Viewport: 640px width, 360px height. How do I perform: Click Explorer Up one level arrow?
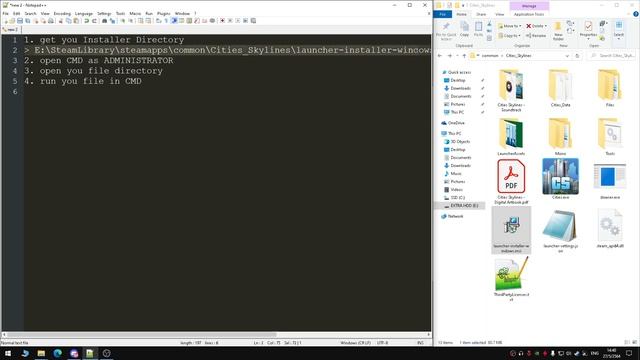[464, 56]
